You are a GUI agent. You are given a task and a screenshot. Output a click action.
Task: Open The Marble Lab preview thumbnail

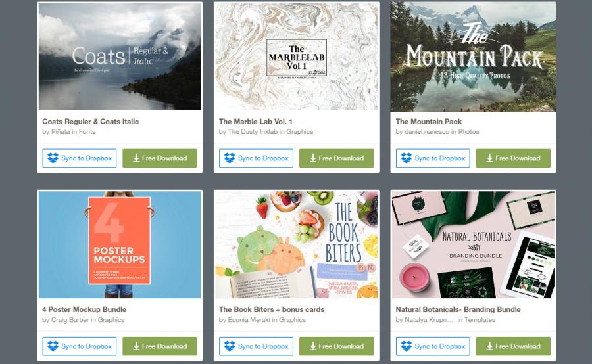297,57
